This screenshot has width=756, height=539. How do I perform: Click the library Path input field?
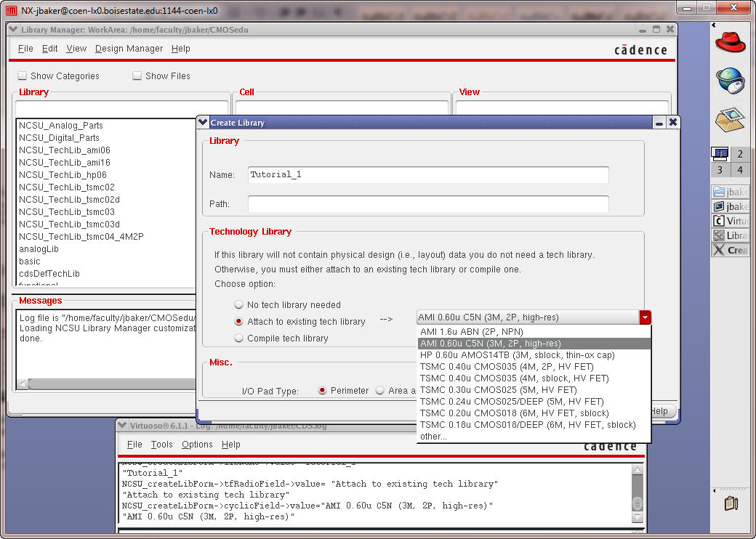(427, 204)
